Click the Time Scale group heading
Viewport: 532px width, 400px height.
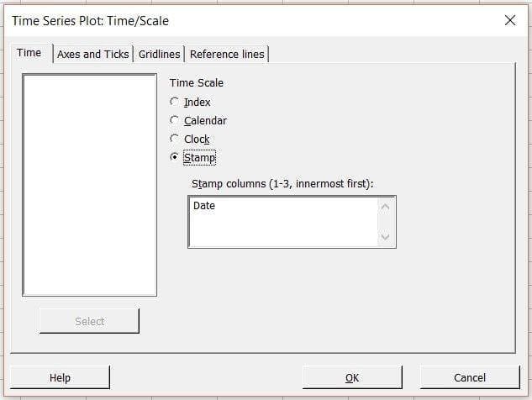(x=197, y=82)
